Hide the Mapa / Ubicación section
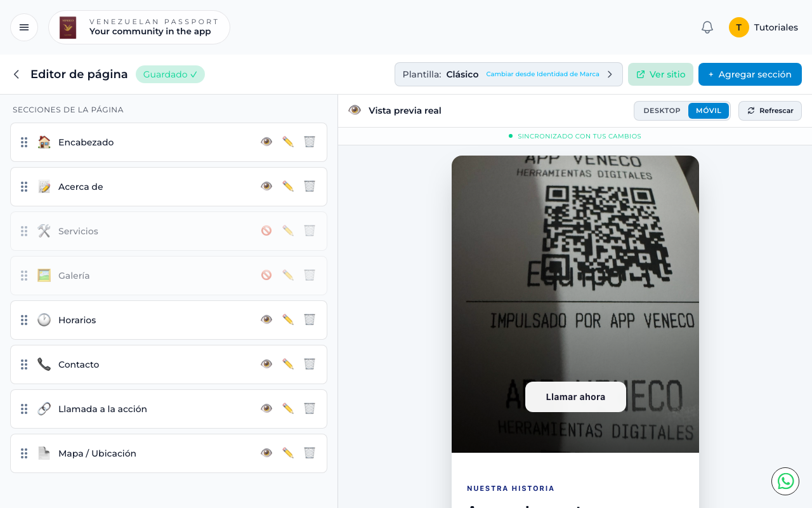Image resolution: width=812 pixels, height=508 pixels. coord(266,453)
